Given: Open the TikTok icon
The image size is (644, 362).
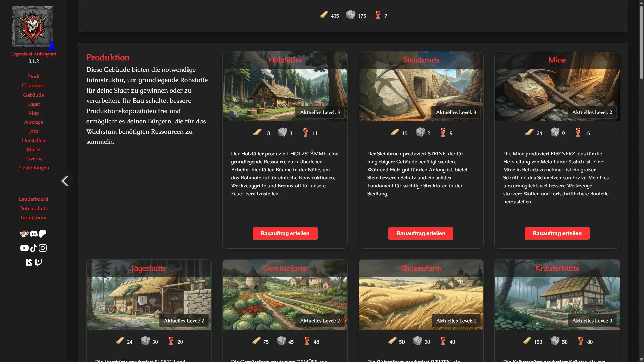Looking at the screenshot, I should pos(33,248).
